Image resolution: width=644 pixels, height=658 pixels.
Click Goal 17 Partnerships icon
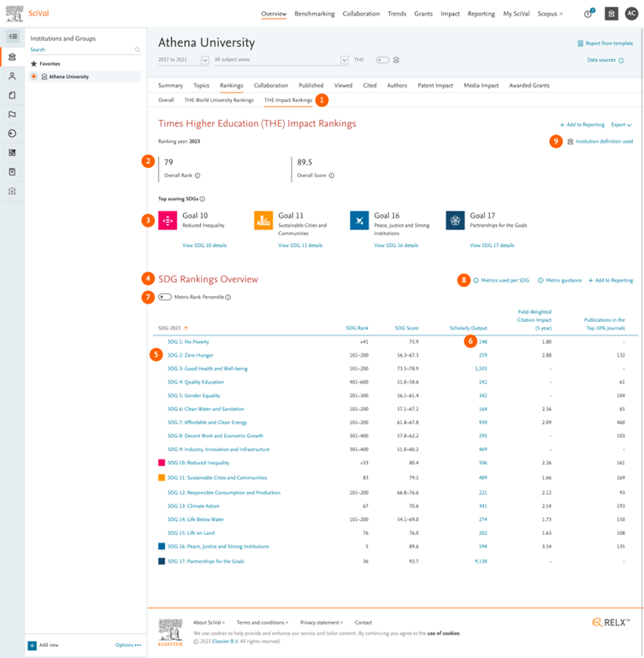coord(455,221)
